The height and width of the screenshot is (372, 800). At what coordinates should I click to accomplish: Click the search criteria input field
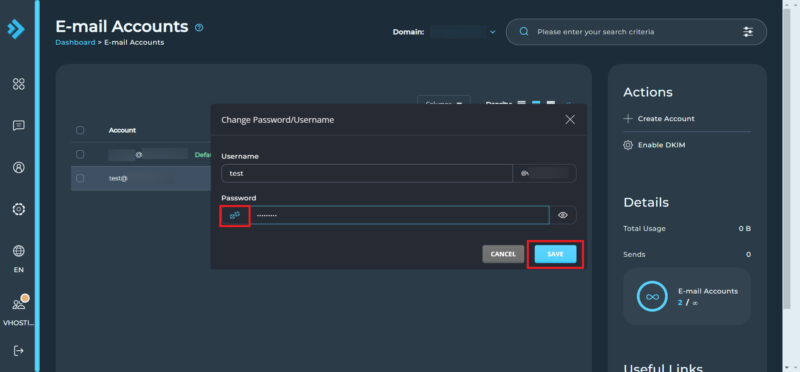[x=635, y=32]
